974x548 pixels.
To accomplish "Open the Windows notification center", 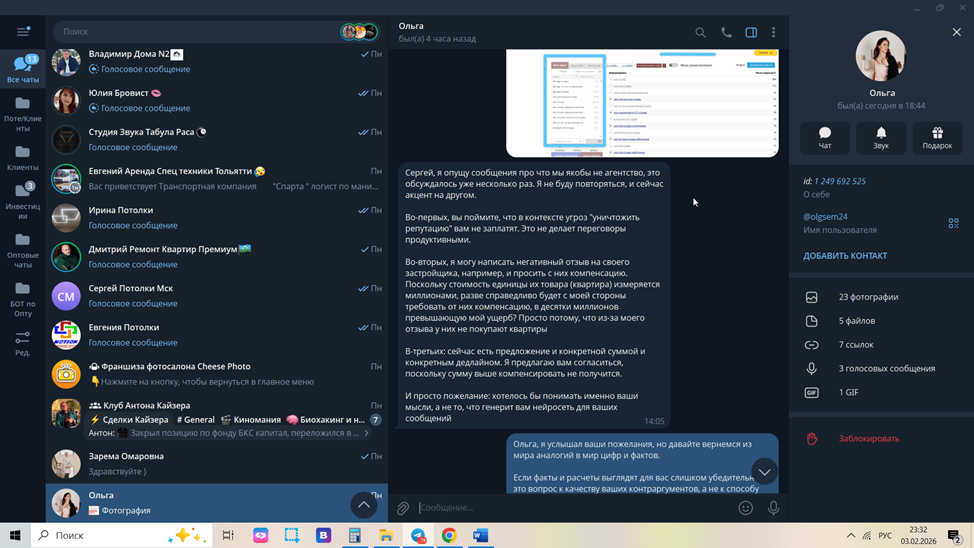I will 955,535.
